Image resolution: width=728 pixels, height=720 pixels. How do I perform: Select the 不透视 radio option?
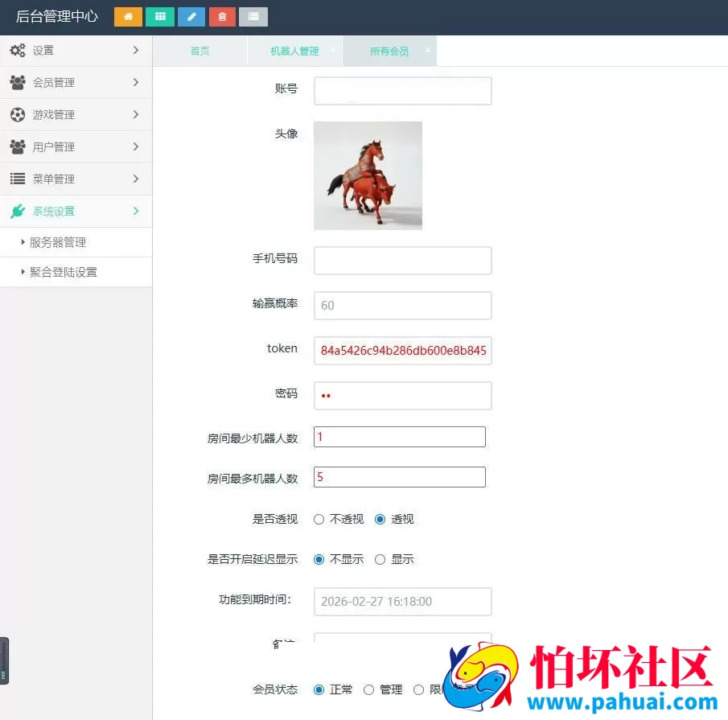[x=319, y=519]
